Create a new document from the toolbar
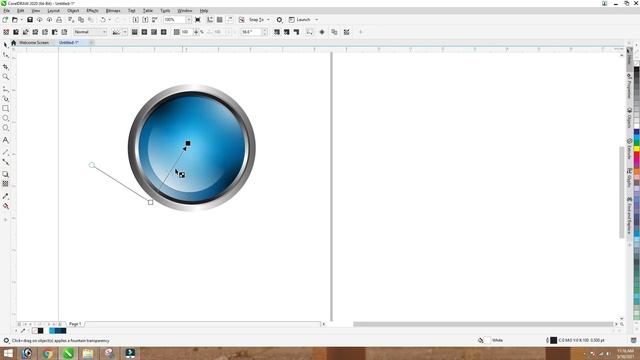Screen dimensions: 640x360 [5, 20]
